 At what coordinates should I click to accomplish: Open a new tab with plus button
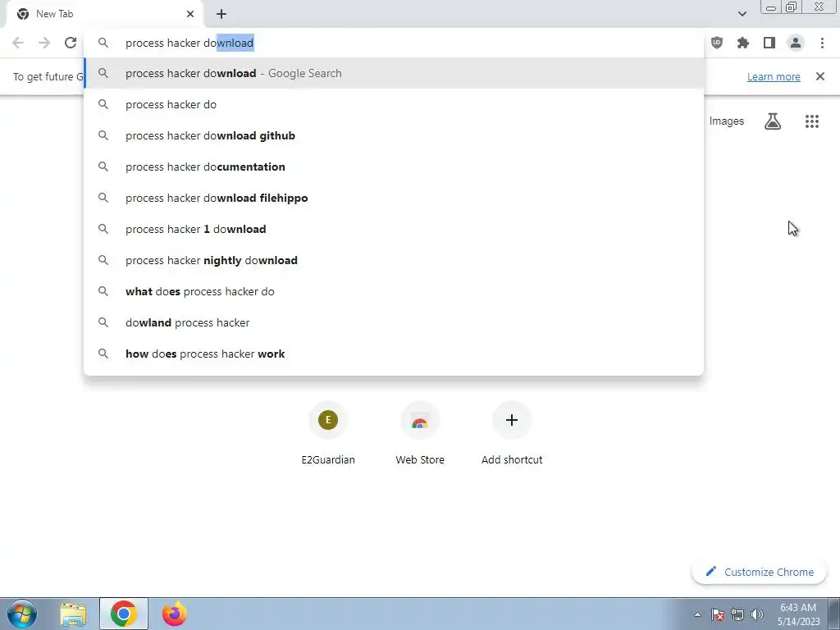pyautogui.click(x=221, y=14)
